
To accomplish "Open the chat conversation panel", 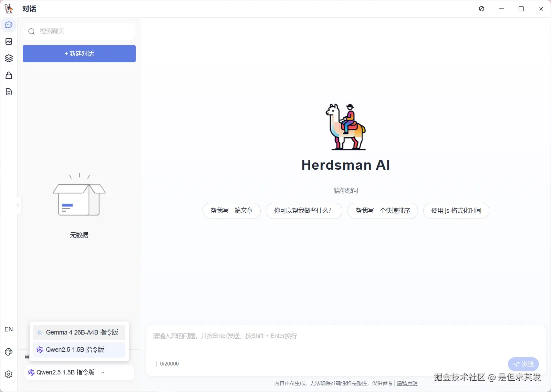I will [9, 24].
